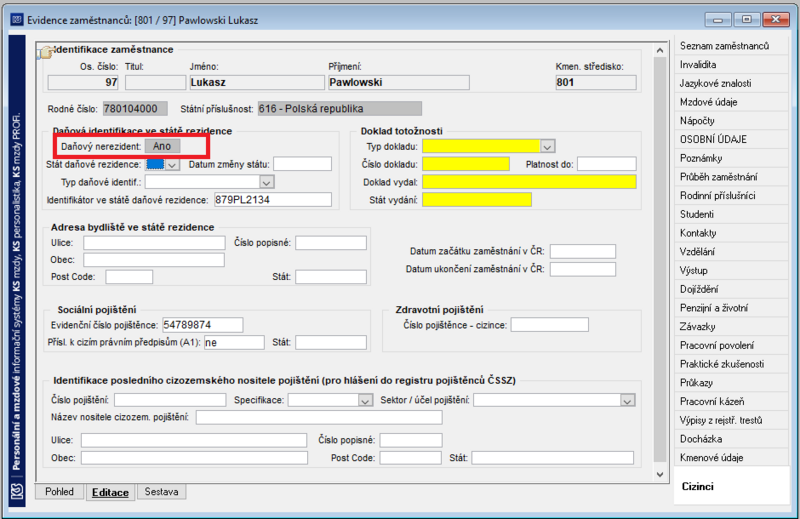This screenshot has height=519, width=800.
Task: Expand the Specifikace dropdown
Action: (365, 401)
